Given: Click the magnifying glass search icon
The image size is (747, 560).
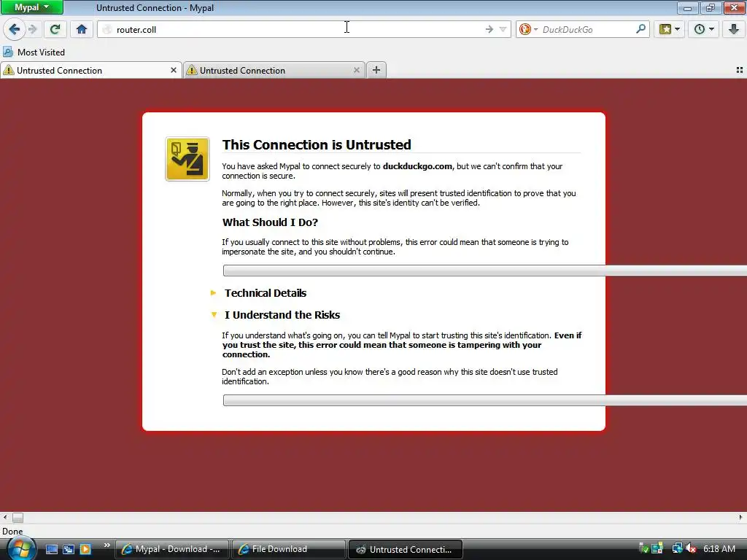Looking at the screenshot, I should (x=640, y=29).
